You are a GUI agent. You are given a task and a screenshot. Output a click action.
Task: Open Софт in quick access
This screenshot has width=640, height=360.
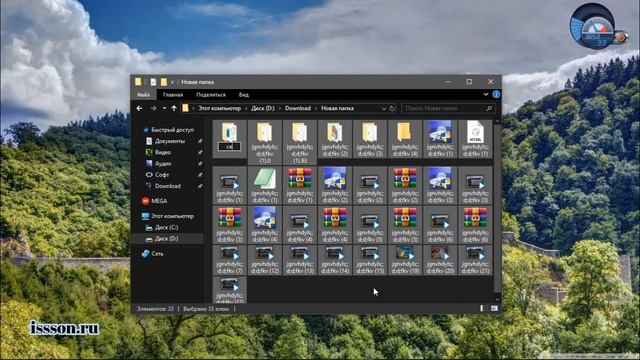point(158,175)
